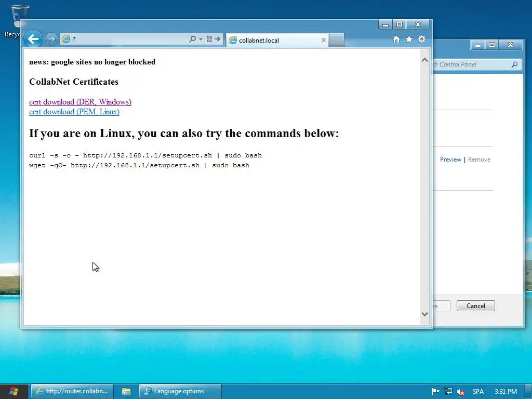This screenshot has width=532, height=399.
Task: Click inside the browser address field
Action: 129,39
